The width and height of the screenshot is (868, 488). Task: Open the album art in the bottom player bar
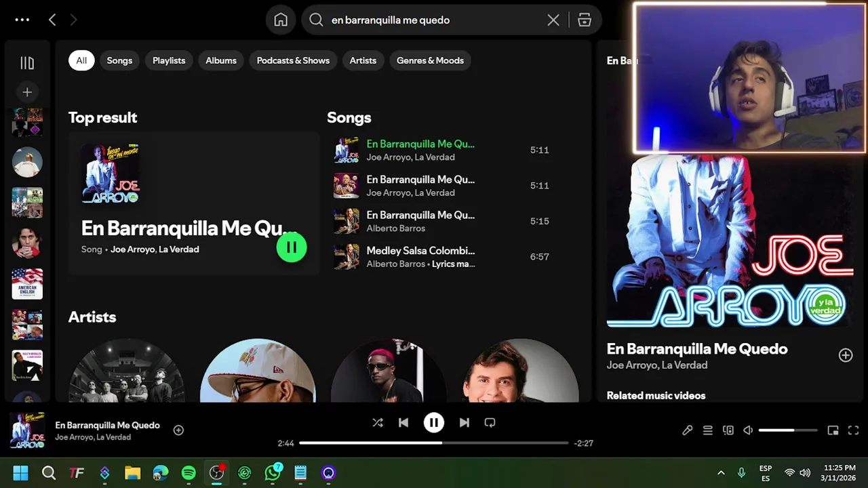[x=27, y=430]
